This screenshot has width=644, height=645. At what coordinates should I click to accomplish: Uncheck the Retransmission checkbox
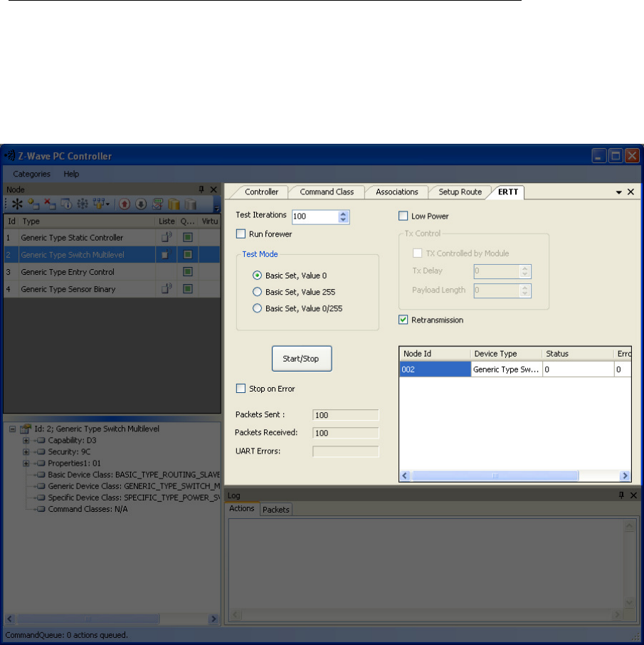coord(403,320)
